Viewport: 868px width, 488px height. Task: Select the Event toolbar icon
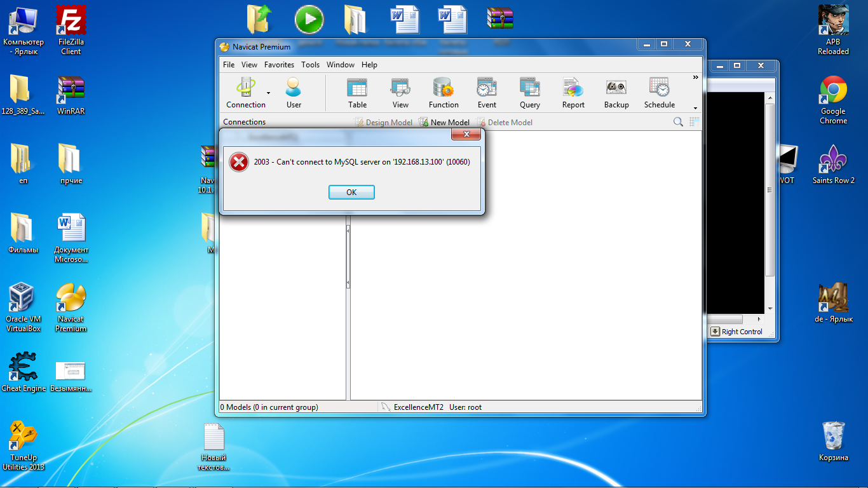(487, 93)
